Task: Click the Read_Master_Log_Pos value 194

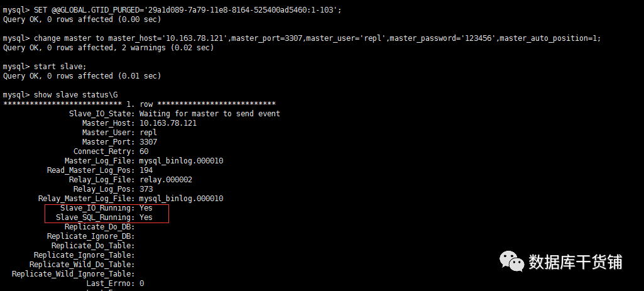Action: 146,170
